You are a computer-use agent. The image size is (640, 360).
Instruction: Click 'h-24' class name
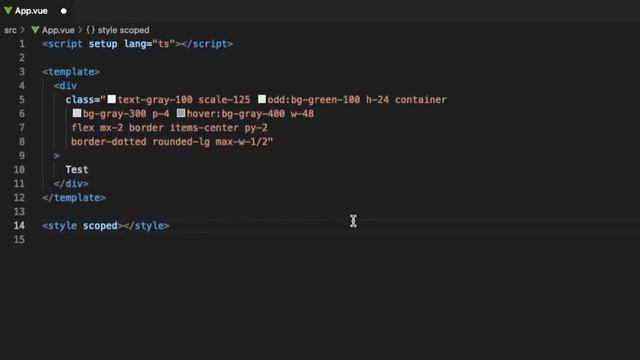377,100
